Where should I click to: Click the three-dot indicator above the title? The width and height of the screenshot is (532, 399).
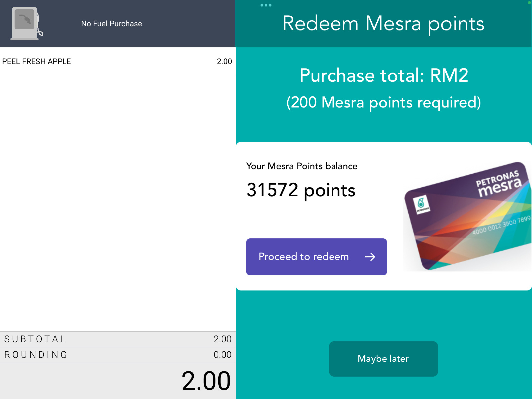pyautogui.click(x=265, y=5)
